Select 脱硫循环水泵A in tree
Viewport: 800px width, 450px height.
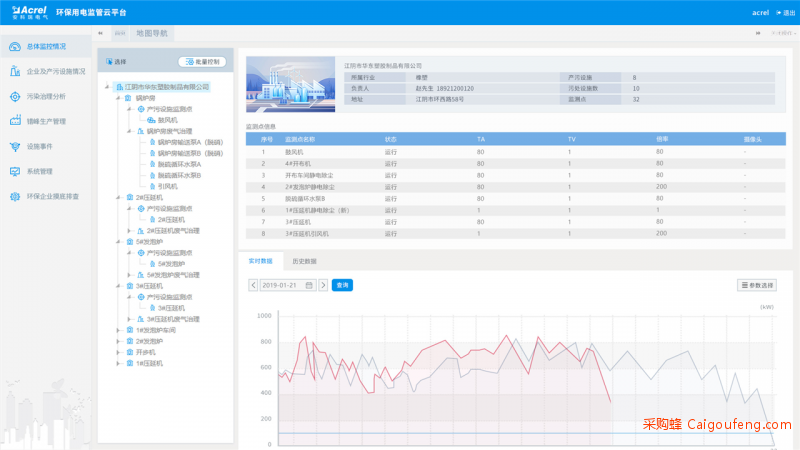coord(179,164)
